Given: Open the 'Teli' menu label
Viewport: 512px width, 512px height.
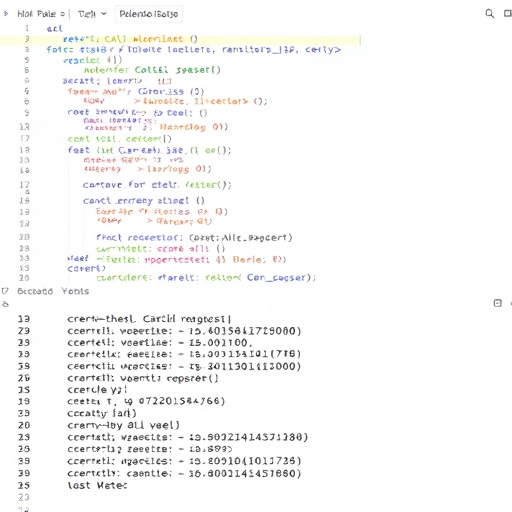Looking at the screenshot, I should [87, 14].
